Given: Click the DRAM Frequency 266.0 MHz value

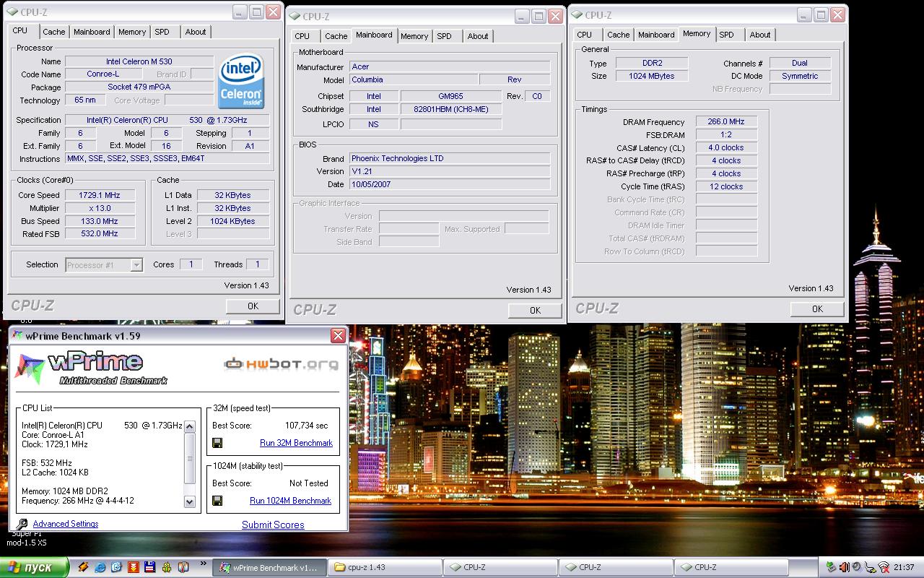Looking at the screenshot, I should (726, 122).
